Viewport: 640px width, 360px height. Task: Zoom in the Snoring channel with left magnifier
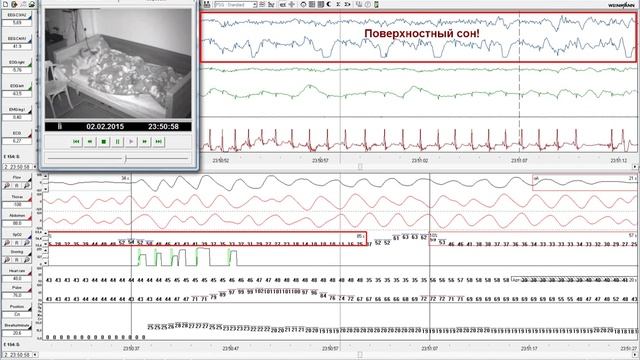pyautogui.click(x=7, y=260)
